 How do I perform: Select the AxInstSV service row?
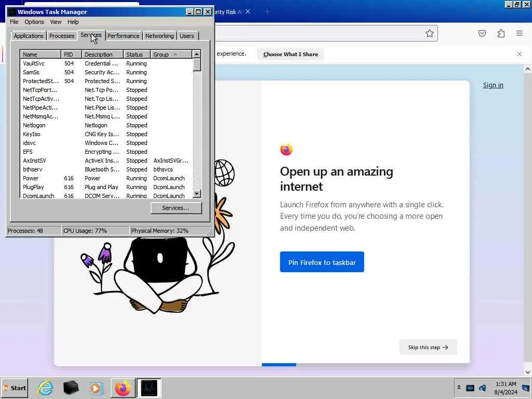[106, 161]
